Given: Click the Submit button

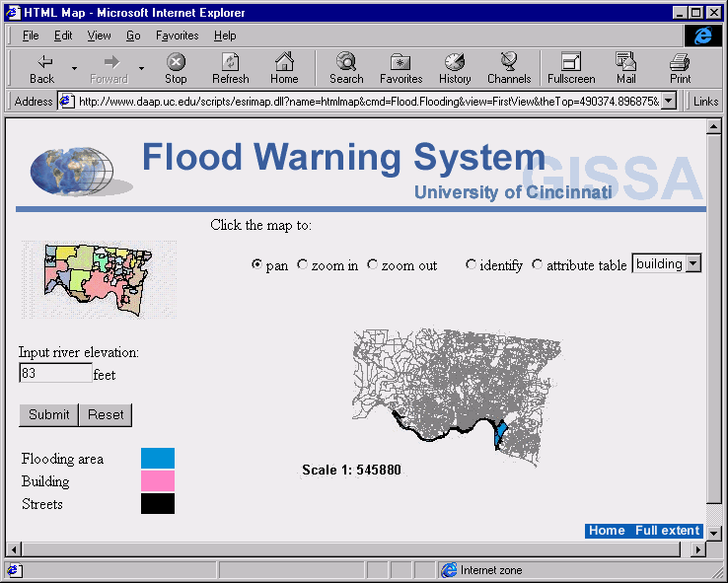Looking at the screenshot, I should click(48, 414).
